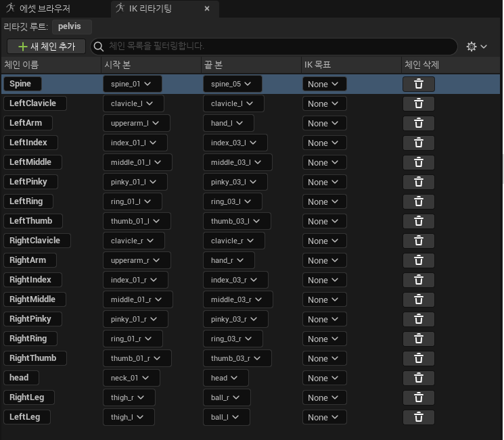The width and height of the screenshot is (504, 440).
Task: Select the RightThumb chain name
Action: pyautogui.click(x=35, y=358)
